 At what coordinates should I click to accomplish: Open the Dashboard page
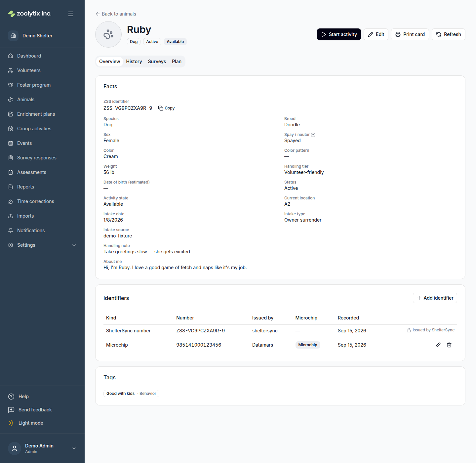[x=42, y=56]
